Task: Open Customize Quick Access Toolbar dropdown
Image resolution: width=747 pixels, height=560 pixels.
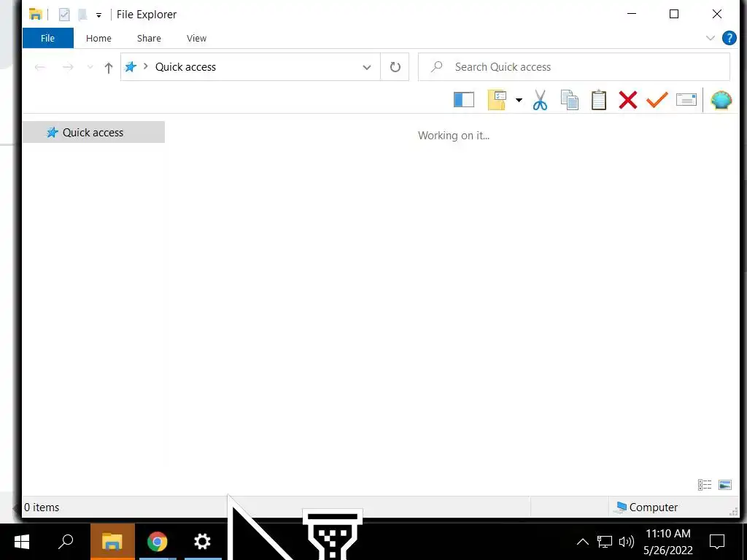Action: 98,15
